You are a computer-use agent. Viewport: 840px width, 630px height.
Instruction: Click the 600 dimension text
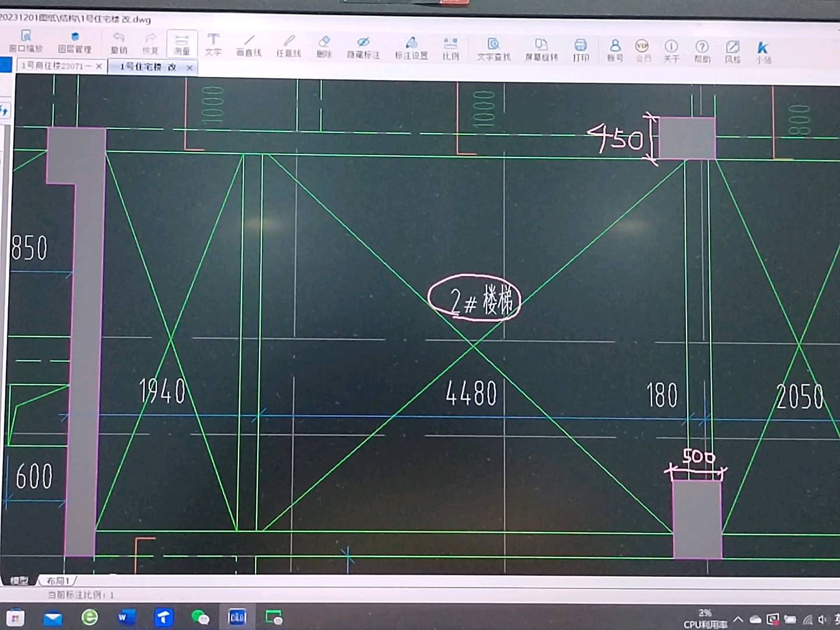[34, 476]
